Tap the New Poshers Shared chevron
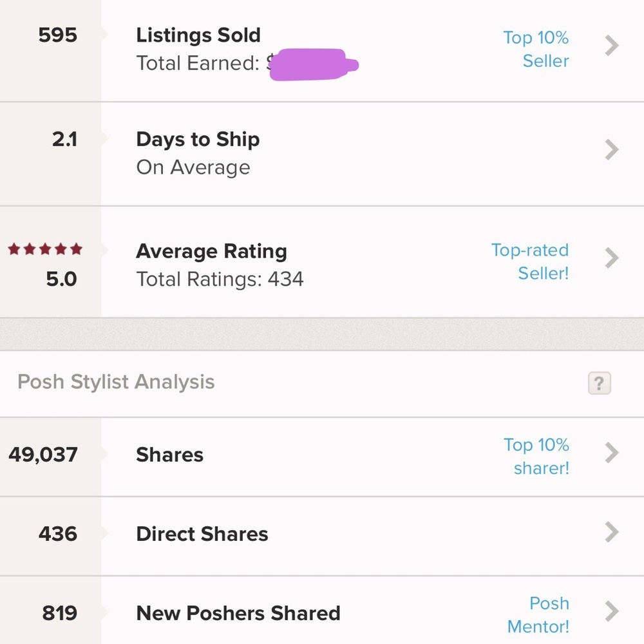Viewport: 644px width, 644px height. click(x=612, y=612)
